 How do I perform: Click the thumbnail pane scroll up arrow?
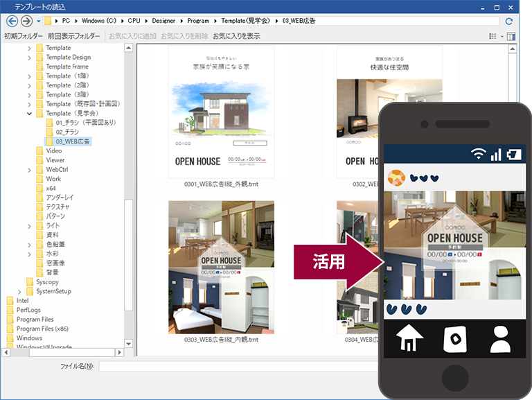[513, 49]
